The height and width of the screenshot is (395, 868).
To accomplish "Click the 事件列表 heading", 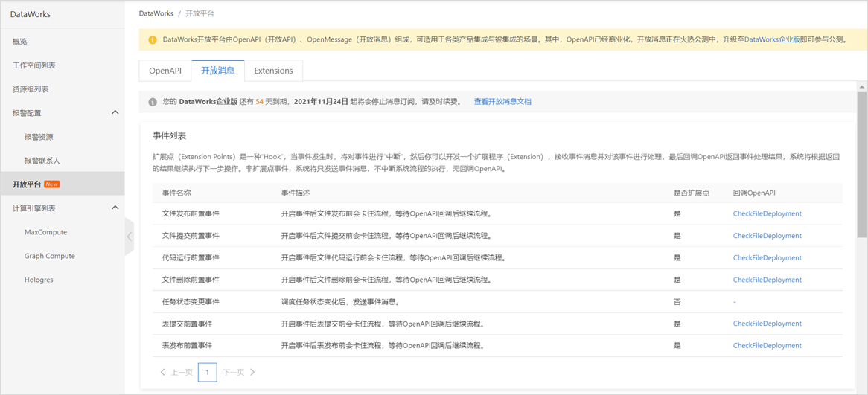I will click(x=170, y=135).
